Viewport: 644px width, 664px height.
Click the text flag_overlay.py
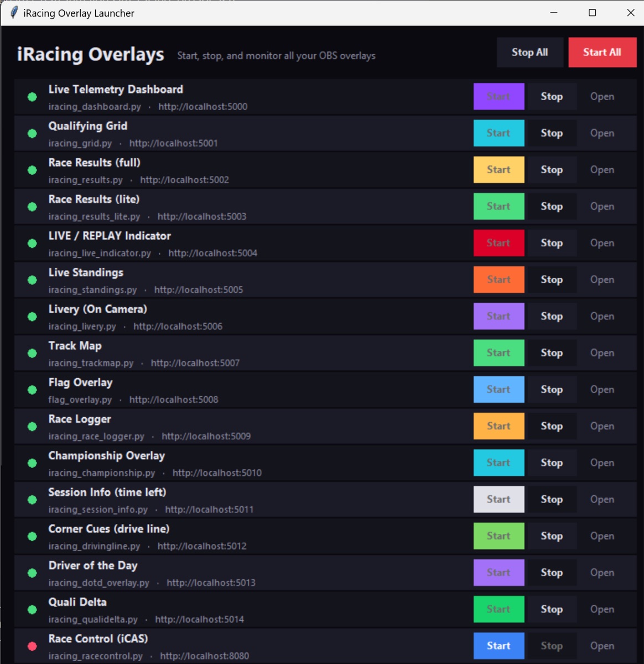point(80,400)
